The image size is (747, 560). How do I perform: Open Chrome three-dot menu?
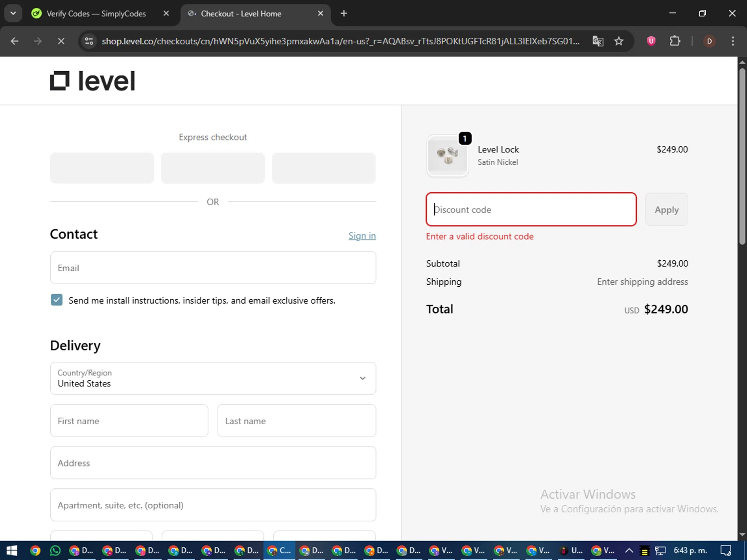(733, 41)
